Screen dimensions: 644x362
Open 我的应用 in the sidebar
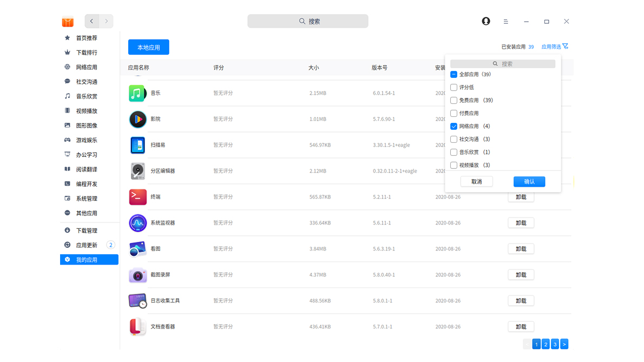click(x=89, y=260)
